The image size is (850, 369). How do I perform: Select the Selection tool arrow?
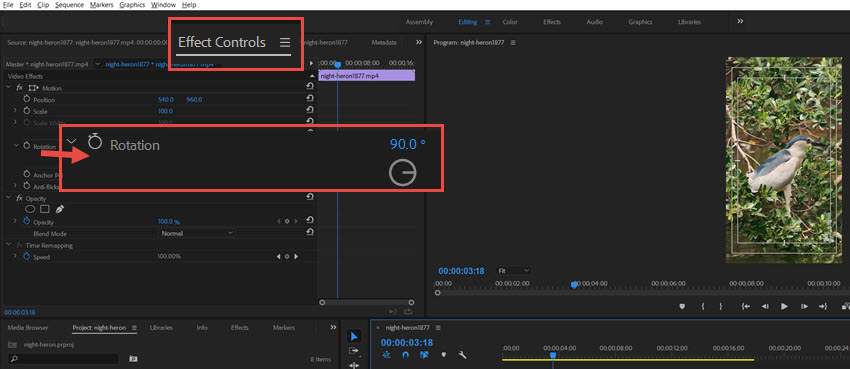coord(353,336)
